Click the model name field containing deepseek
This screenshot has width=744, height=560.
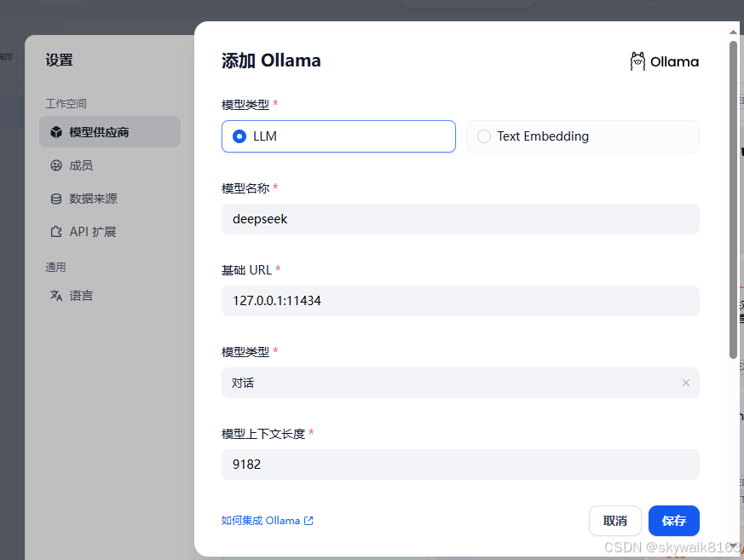tap(460, 219)
